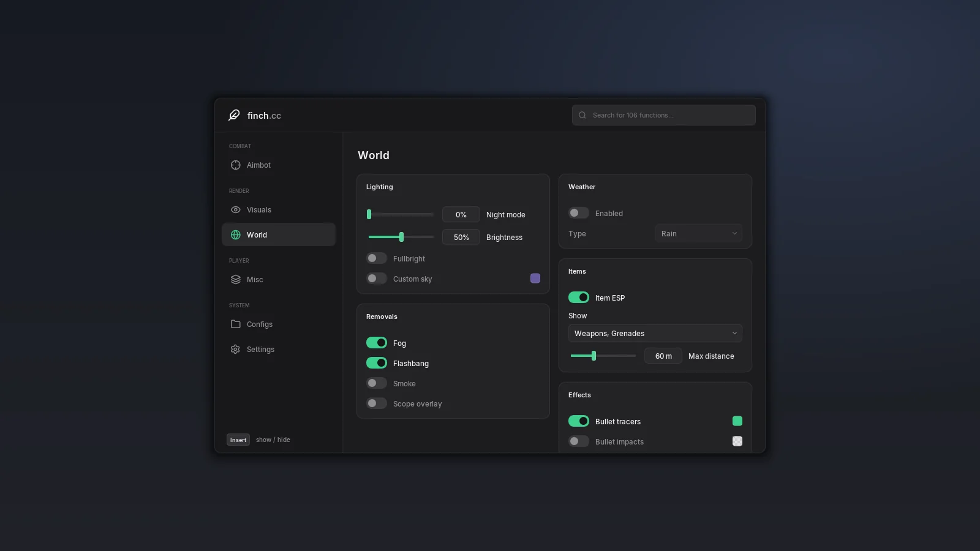Disable the Fog removal toggle
Screen dimensions: 980x551
click(x=377, y=343)
